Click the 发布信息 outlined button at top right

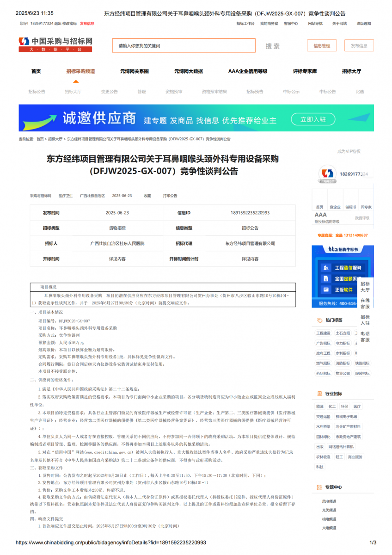coord(359,46)
